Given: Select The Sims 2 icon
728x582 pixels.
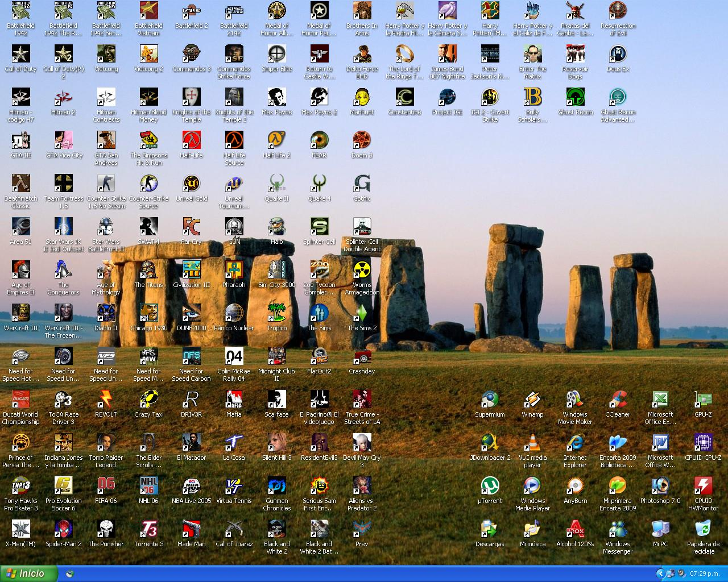Looking at the screenshot, I should point(362,318).
